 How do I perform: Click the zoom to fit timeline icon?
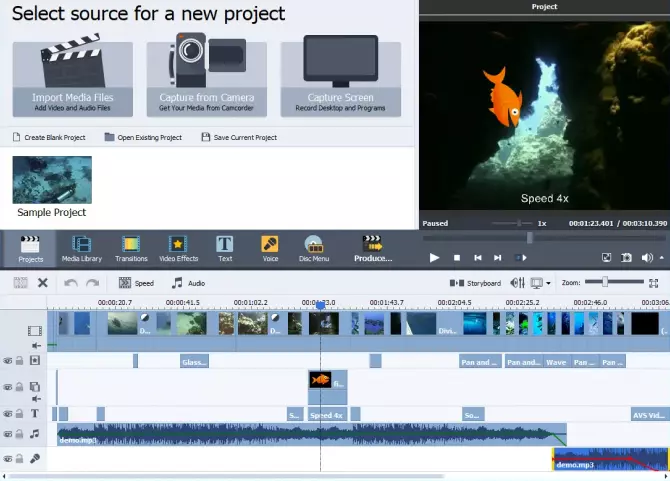coord(653,283)
